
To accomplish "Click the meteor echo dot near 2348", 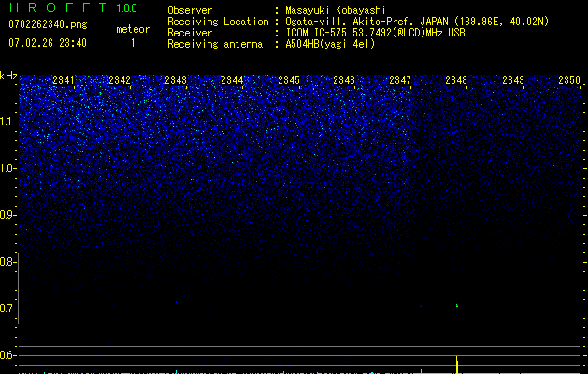I will pos(457,306).
